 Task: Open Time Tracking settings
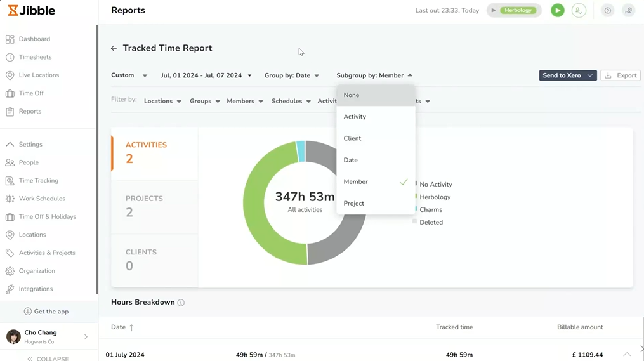pyautogui.click(x=38, y=180)
